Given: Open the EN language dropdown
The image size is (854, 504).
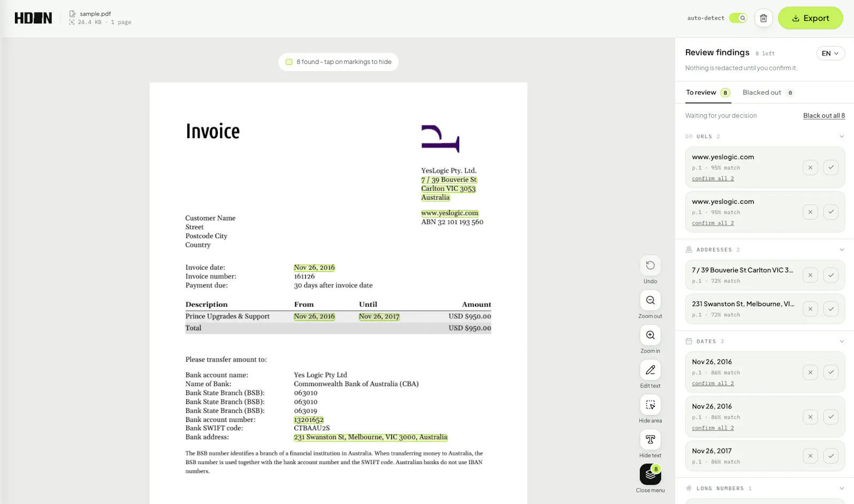Looking at the screenshot, I should point(831,53).
